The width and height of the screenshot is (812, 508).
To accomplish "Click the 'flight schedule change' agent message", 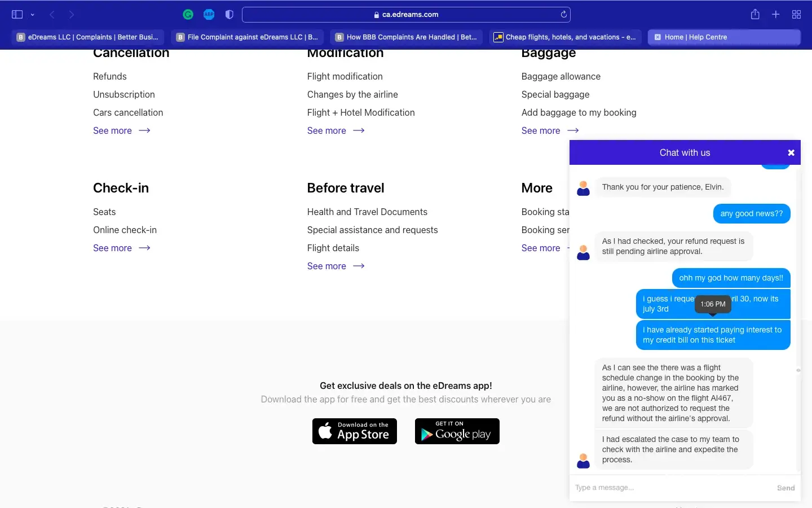I will [674, 393].
